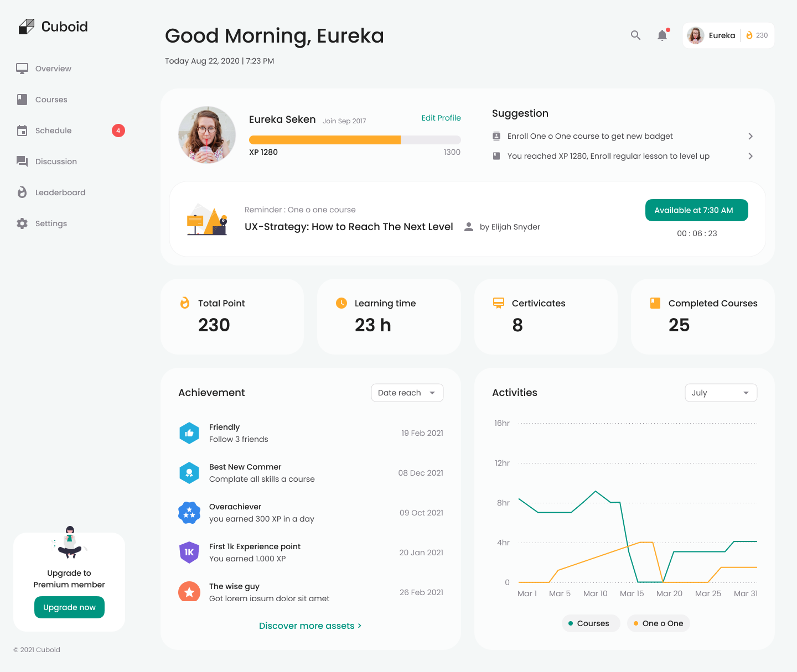Toggle the Courses series in chart legend
The height and width of the screenshot is (672, 797).
pos(591,623)
